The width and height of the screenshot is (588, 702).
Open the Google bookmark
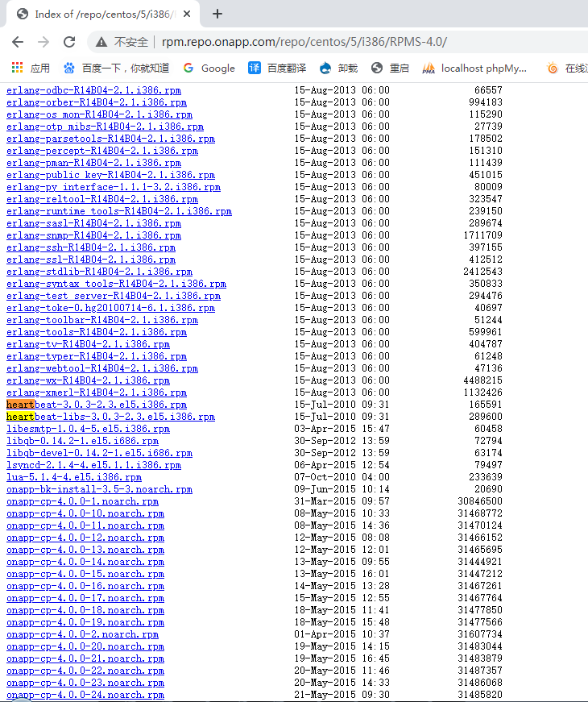pos(209,69)
